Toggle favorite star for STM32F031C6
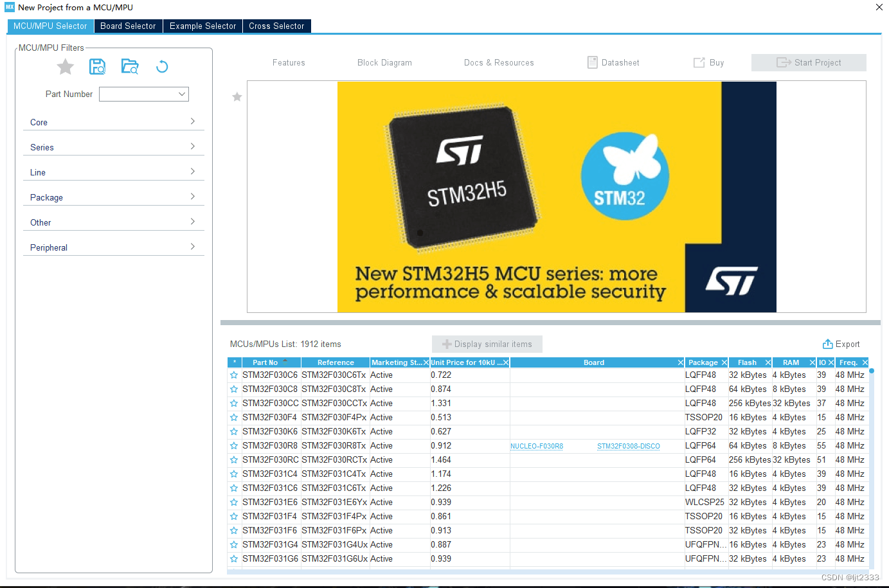Viewport: 889px width, 588px height. click(x=234, y=488)
